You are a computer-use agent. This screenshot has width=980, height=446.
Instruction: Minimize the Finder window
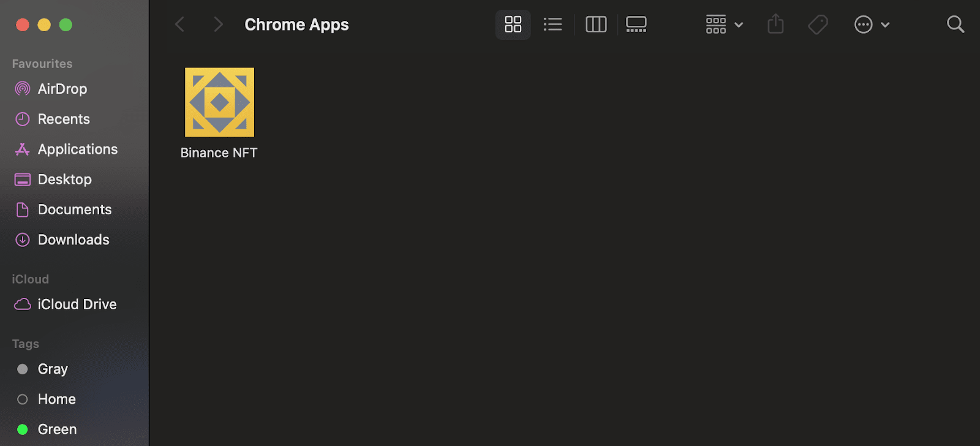click(44, 25)
